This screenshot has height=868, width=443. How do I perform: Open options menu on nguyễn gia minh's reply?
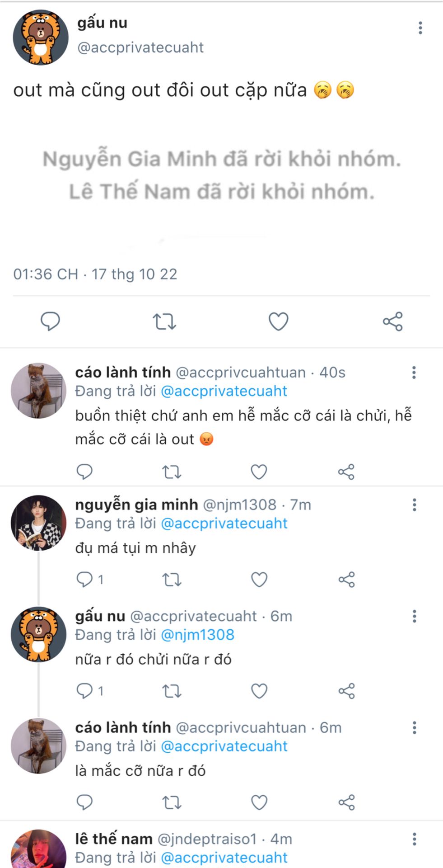(414, 505)
